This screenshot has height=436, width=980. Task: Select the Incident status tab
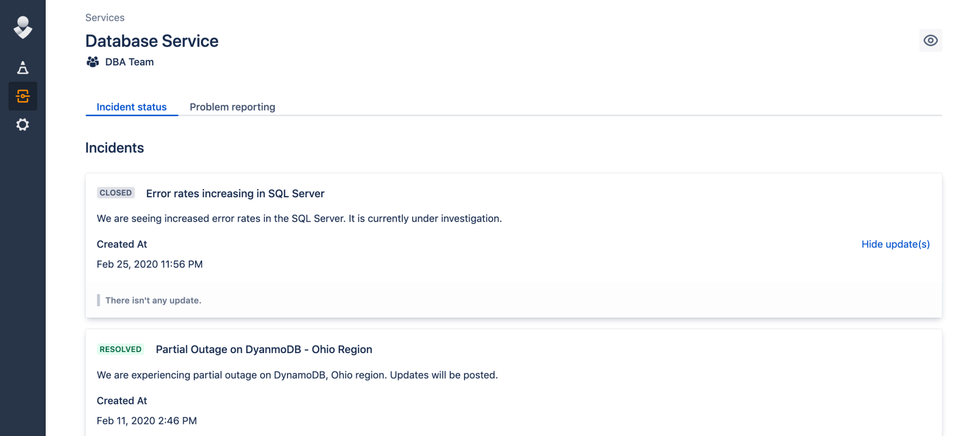pos(131,107)
